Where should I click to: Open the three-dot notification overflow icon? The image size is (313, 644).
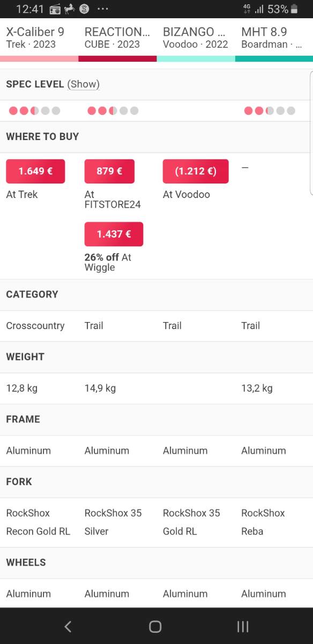coord(103,9)
